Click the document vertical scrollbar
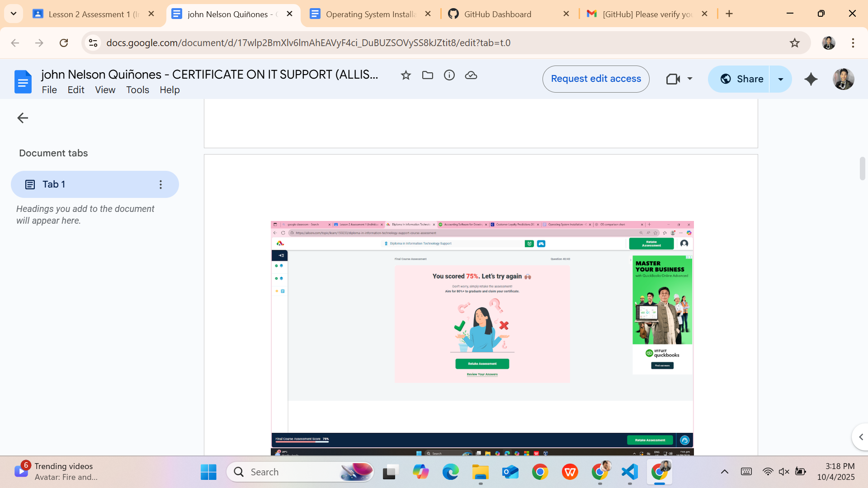 tap(862, 169)
